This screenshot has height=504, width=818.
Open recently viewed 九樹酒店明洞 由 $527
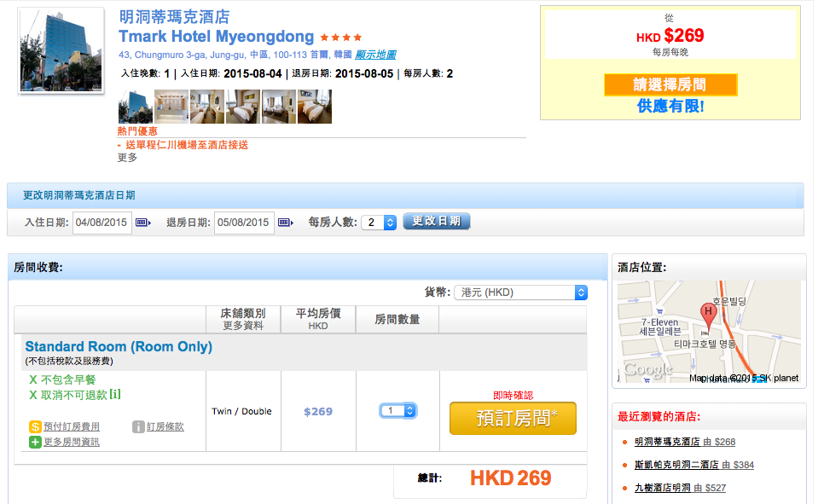tap(680, 488)
